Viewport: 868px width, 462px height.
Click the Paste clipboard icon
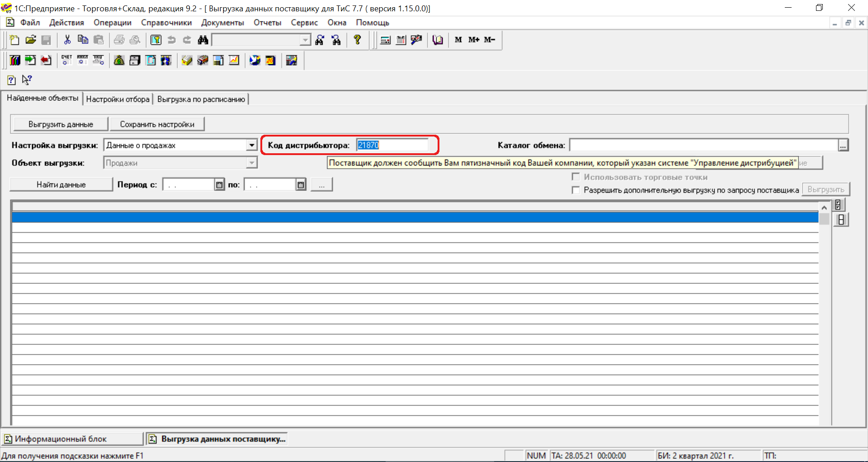tap(99, 40)
